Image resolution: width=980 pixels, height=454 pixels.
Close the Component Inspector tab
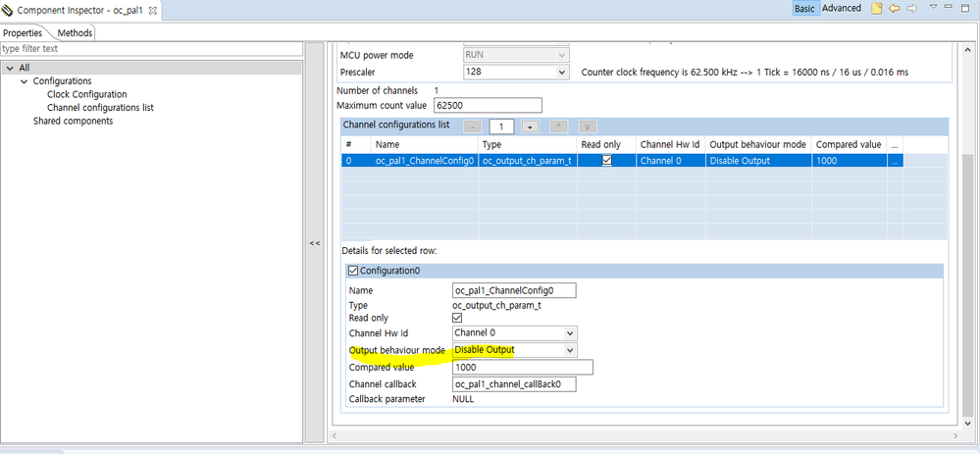[152, 11]
